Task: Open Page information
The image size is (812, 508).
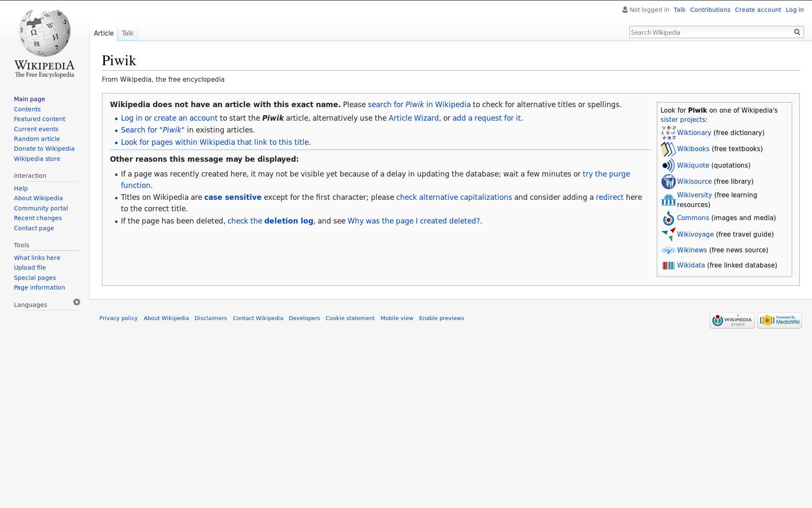Action: point(39,287)
